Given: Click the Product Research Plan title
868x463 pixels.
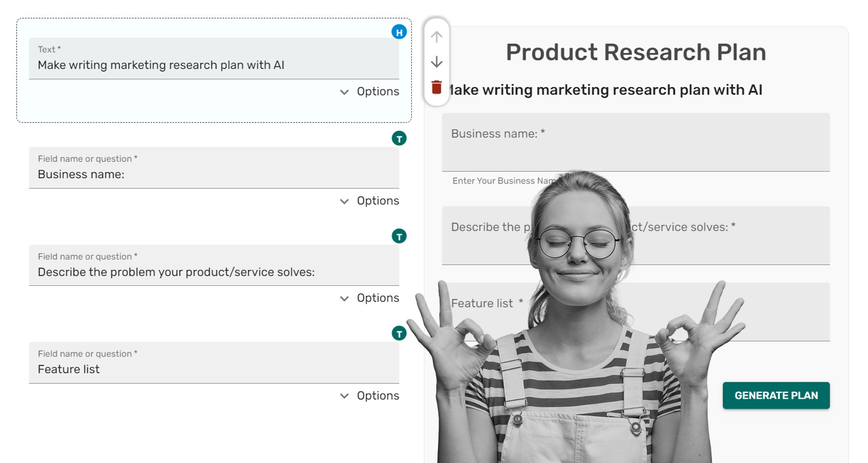Looking at the screenshot, I should pyautogui.click(x=636, y=52).
